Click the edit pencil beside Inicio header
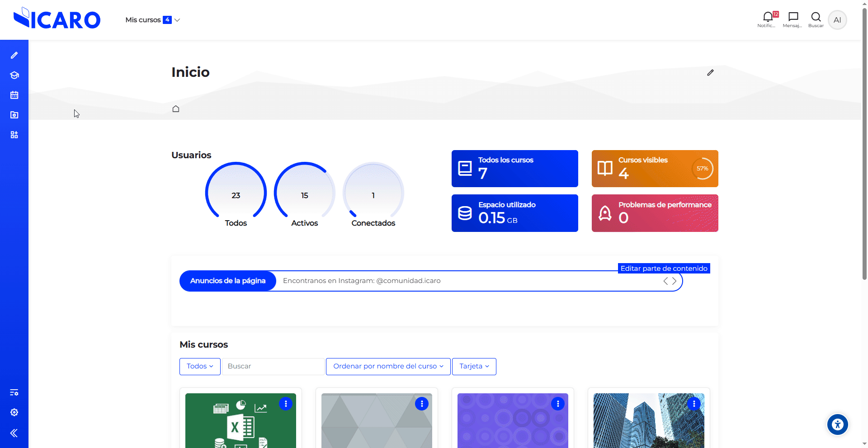The width and height of the screenshot is (868, 448). tap(710, 73)
